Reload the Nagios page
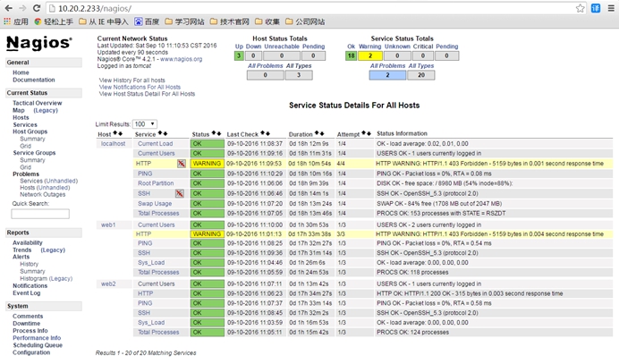Image resolution: width=619 pixels, height=364 pixels. click(37, 8)
